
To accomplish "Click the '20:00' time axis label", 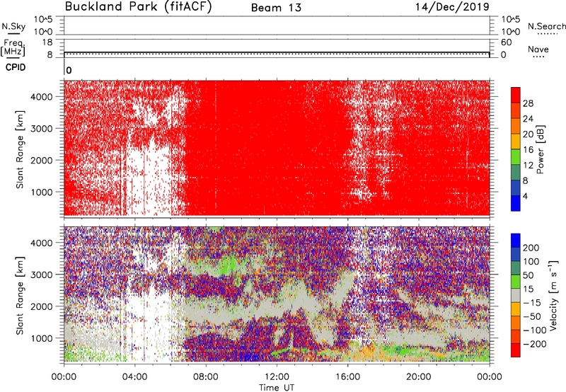I will (419, 377).
